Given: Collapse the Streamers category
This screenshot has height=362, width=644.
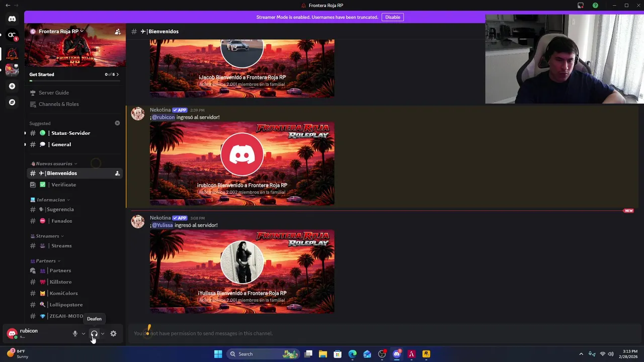Looking at the screenshot, I should [x=47, y=236].
